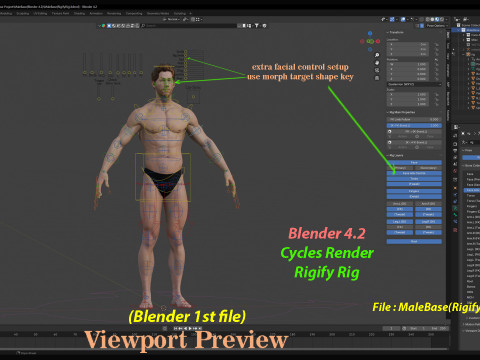480x360 pixels.
Task: Open Armature data properties green icon
Action: [x=455, y=208]
